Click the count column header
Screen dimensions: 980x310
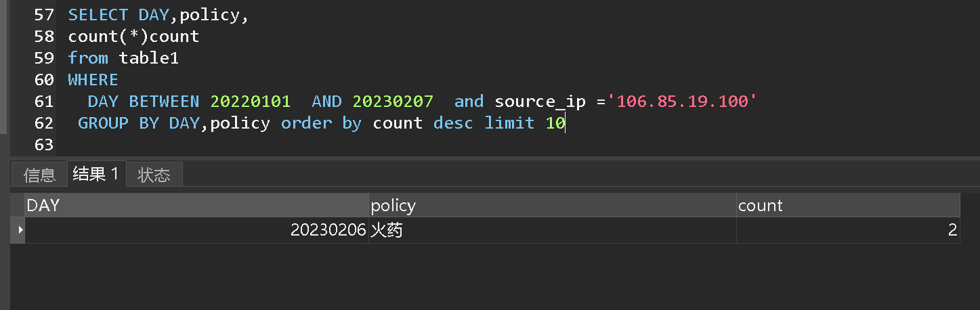pos(848,206)
